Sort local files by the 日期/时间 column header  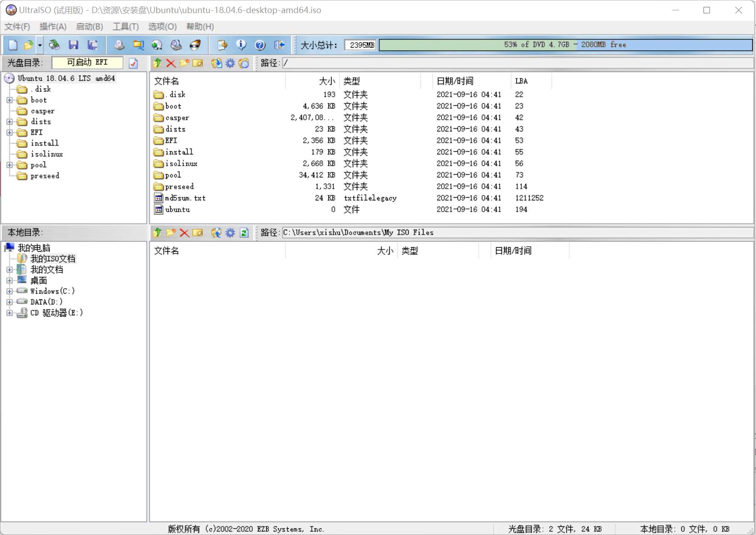point(530,251)
